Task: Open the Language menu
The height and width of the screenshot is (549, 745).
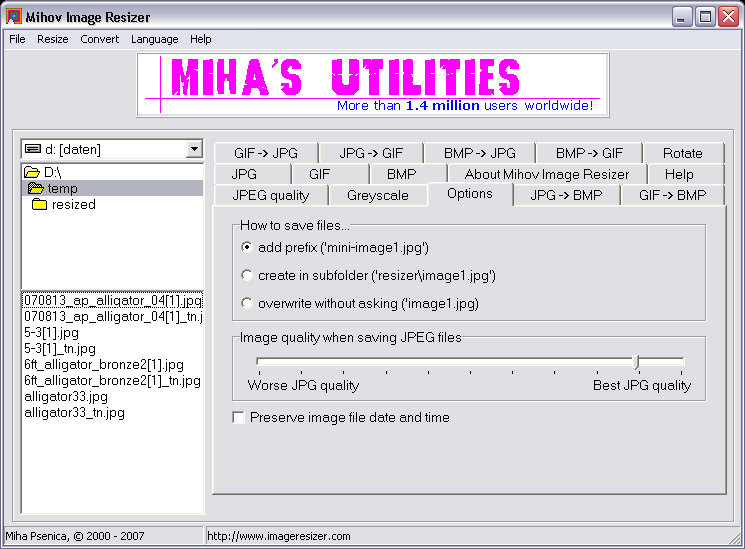Action: coord(154,39)
